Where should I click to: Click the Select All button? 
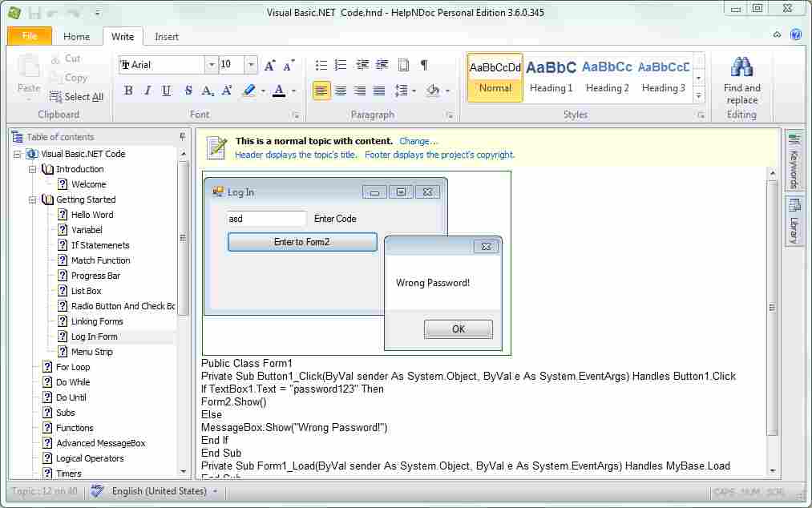[x=77, y=96]
